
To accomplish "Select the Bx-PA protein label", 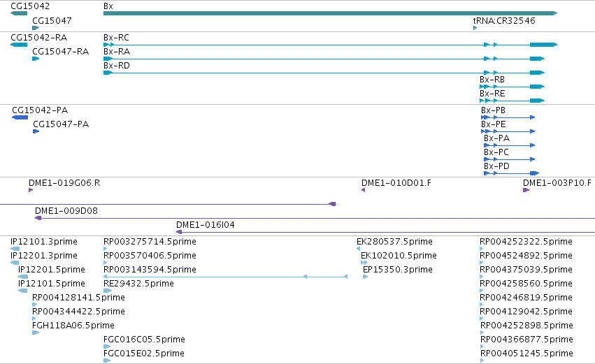I will pyautogui.click(x=496, y=138).
